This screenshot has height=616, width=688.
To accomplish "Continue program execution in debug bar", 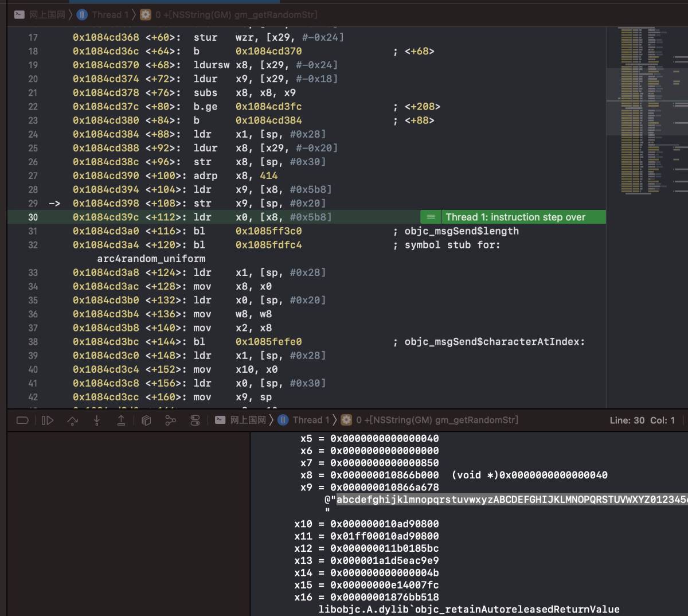I will [48, 420].
